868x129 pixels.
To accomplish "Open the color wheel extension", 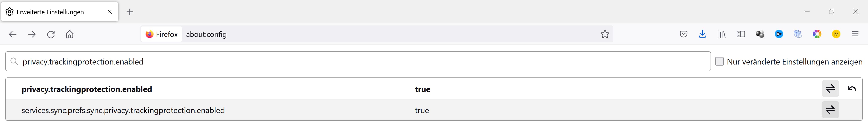I will (817, 34).
